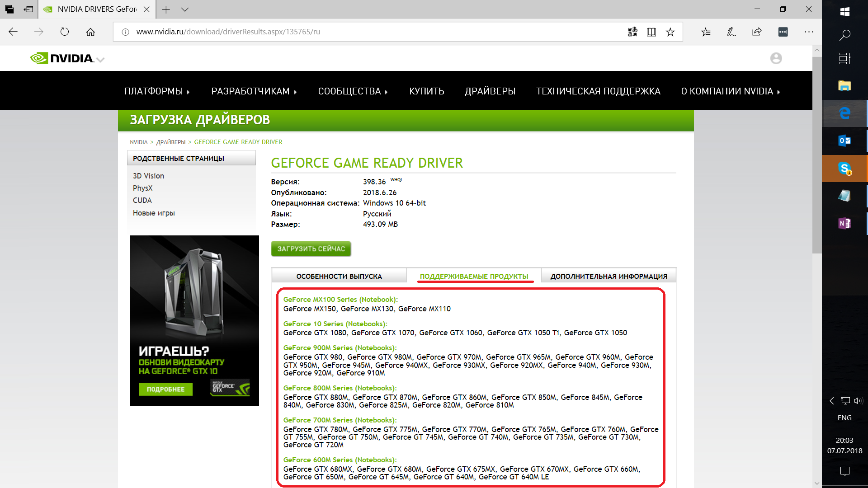Open Outlook from the taskbar
Screen dimensions: 868x488
pyautogui.click(x=844, y=141)
